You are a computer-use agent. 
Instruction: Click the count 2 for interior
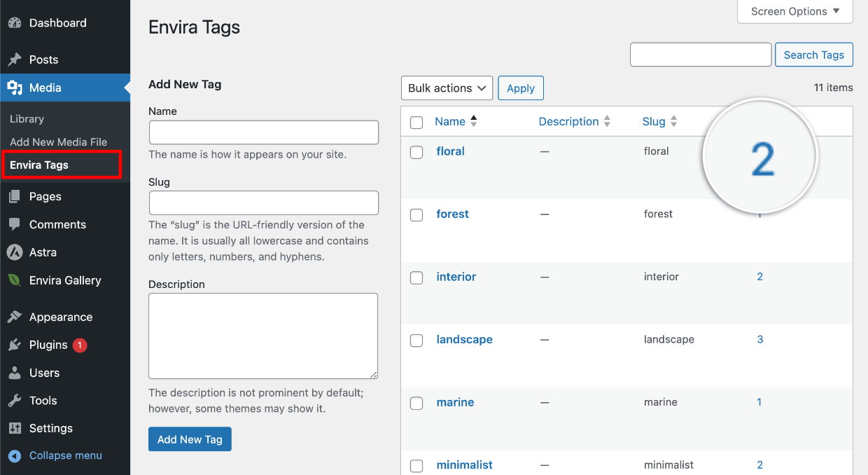tap(760, 277)
